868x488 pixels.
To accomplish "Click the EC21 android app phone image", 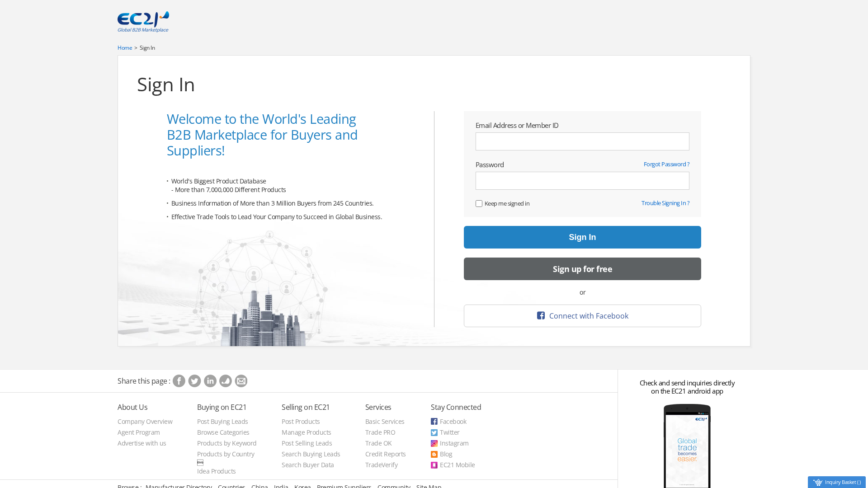I will (687, 446).
